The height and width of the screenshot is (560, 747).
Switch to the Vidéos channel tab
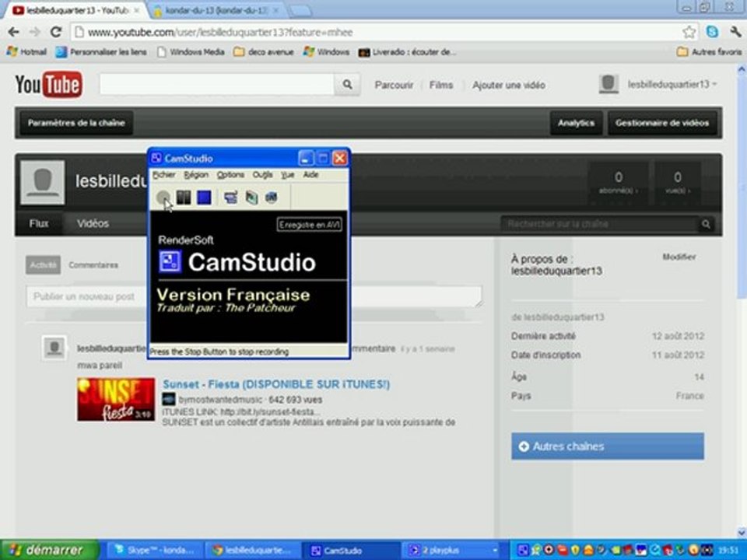(x=93, y=223)
